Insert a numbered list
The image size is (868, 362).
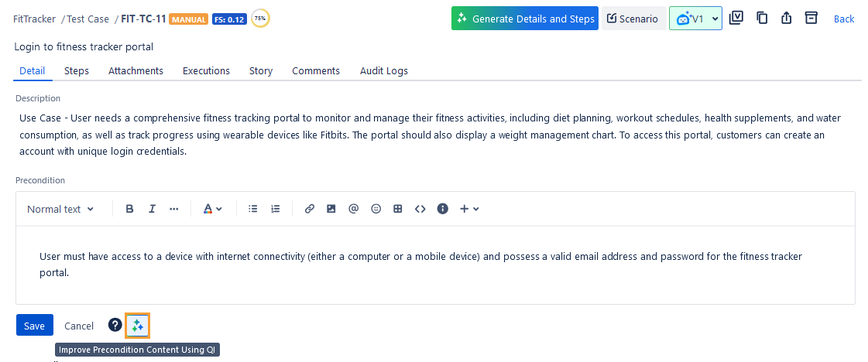pos(275,209)
